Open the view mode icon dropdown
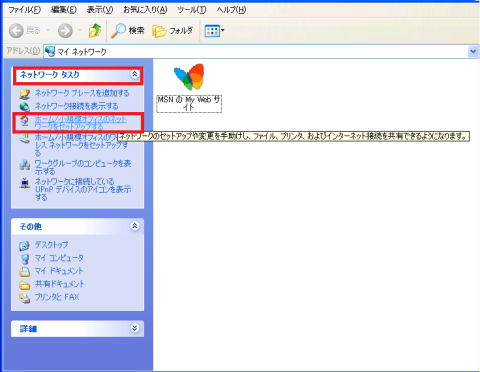Viewport: 480px width, 372px height. [214, 31]
